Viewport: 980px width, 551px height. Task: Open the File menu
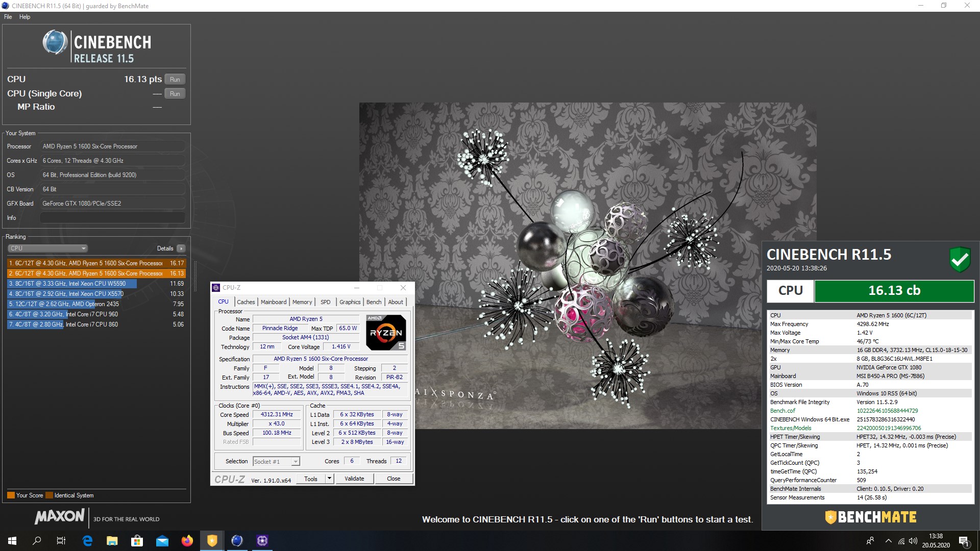pyautogui.click(x=8, y=17)
